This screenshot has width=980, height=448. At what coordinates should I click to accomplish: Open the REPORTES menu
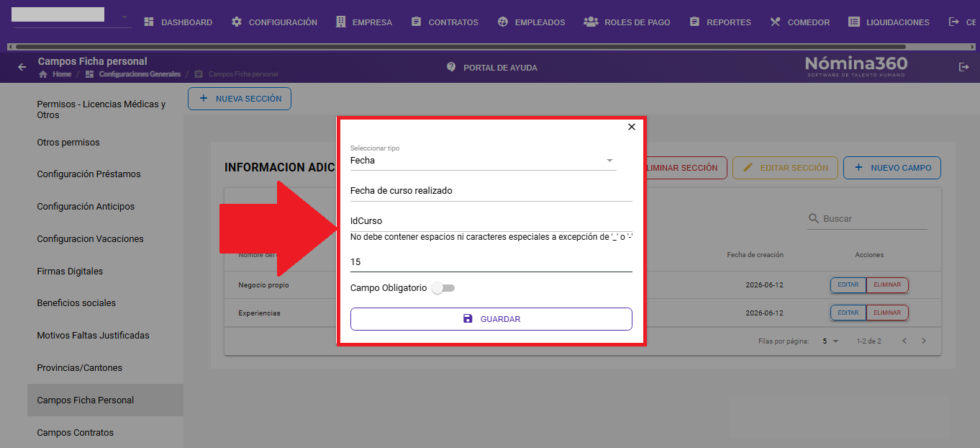tap(720, 22)
